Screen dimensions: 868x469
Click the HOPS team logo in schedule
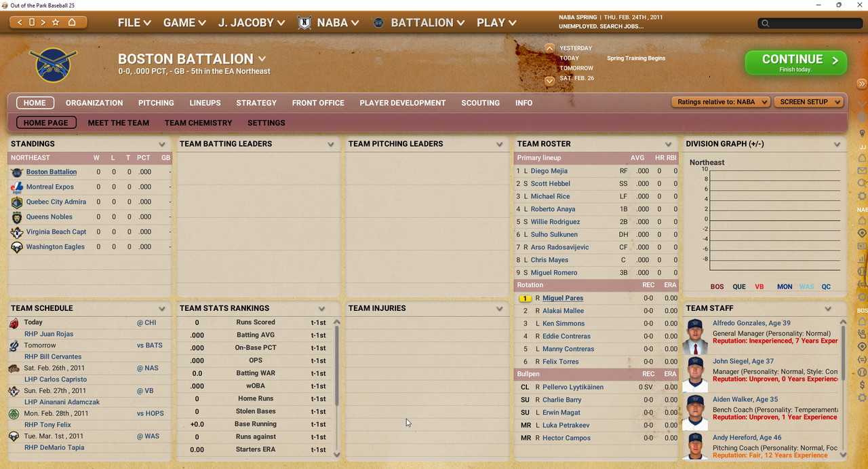[14, 413]
